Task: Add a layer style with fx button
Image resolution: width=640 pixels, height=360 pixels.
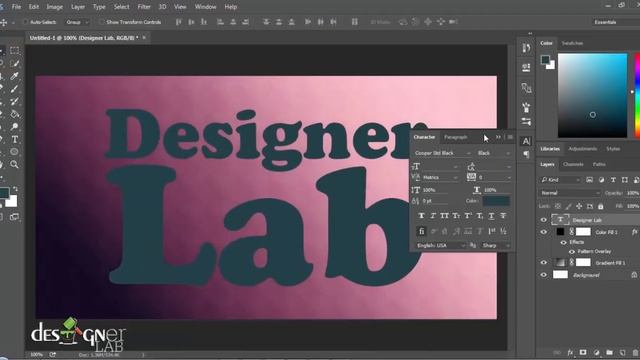Action: [x=570, y=352]
